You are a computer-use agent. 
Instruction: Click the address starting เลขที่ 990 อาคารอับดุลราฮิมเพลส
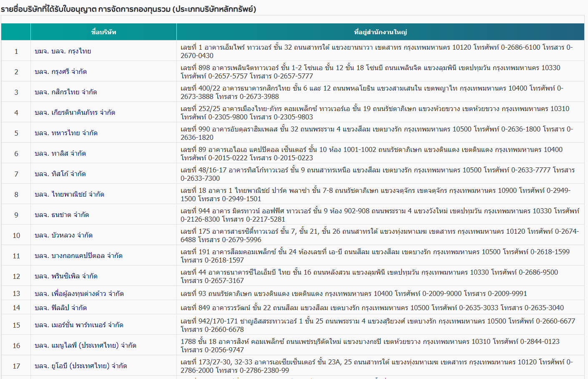point(377,133)
